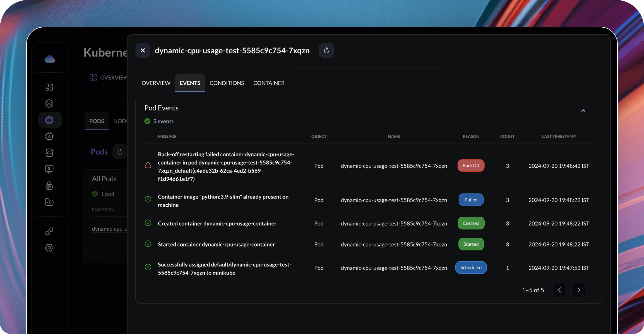
Task: Select the Kubernetes helm wheel icon
Action: pos(49,120)
